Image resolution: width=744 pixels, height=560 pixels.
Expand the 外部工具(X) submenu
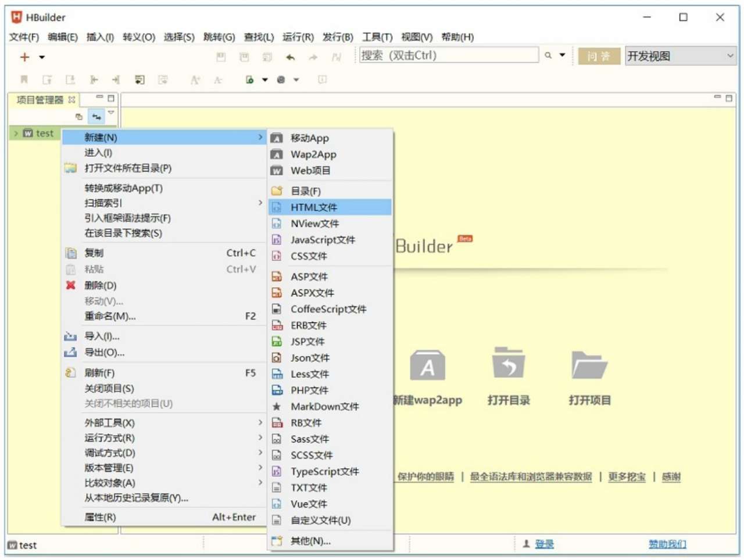tap(260, 422)
